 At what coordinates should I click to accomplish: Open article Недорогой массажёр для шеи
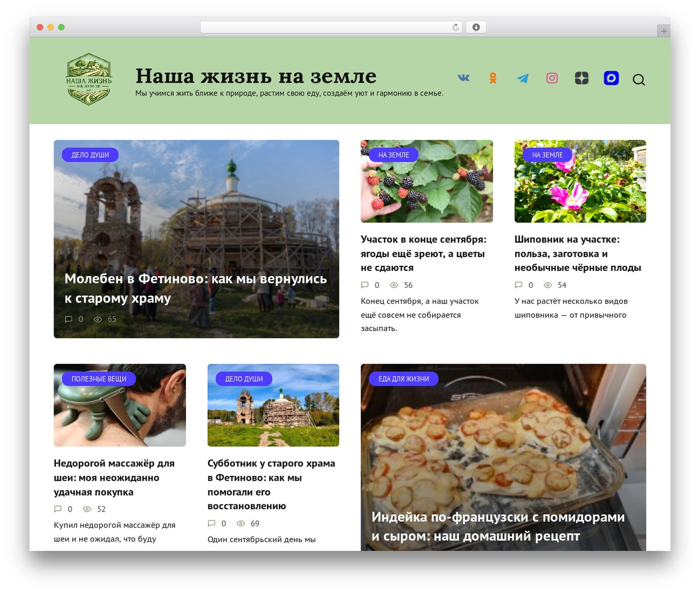[x=114, y=478]
